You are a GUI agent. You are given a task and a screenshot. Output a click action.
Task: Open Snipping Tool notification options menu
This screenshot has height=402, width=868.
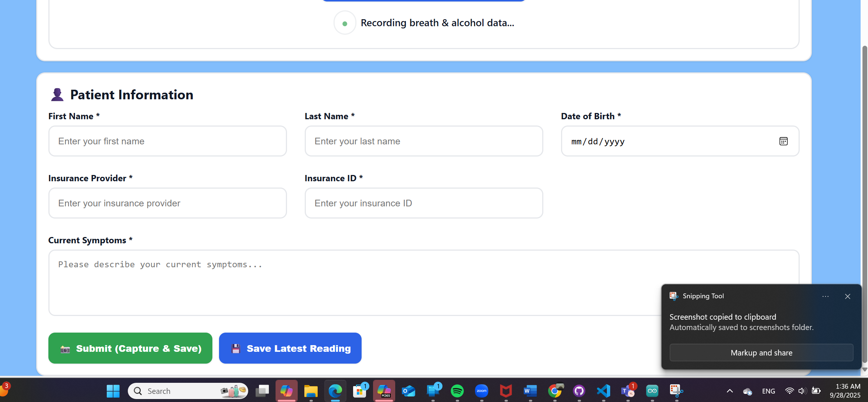pos(826,296)
